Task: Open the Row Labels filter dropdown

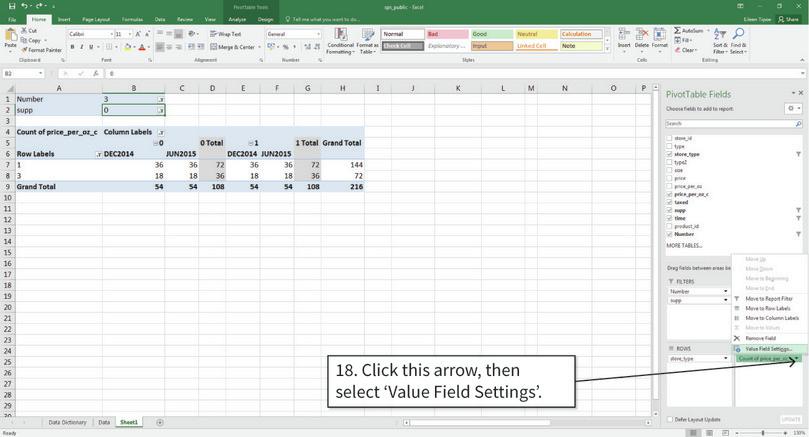Action: click(x=98, y=154)
